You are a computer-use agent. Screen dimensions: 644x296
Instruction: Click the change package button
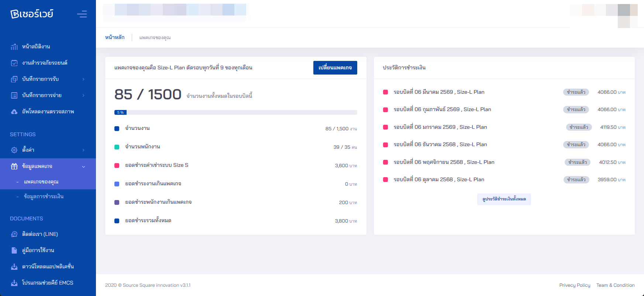(x=335, y=68)
